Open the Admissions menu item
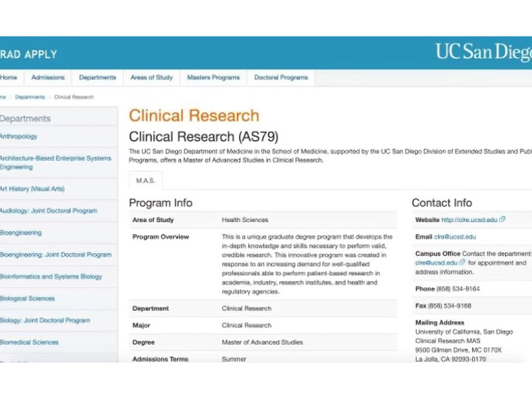This screenshot has width=532, height=399. pos(48,78)
